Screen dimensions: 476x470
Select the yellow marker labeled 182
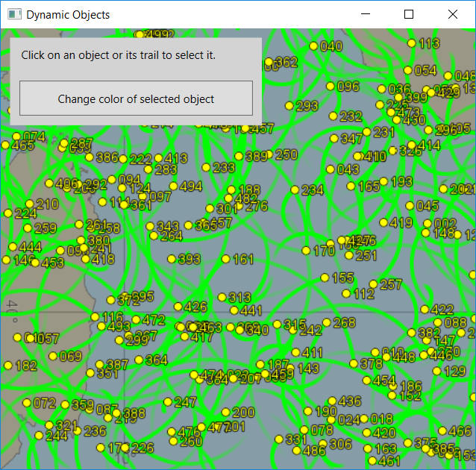8,366
